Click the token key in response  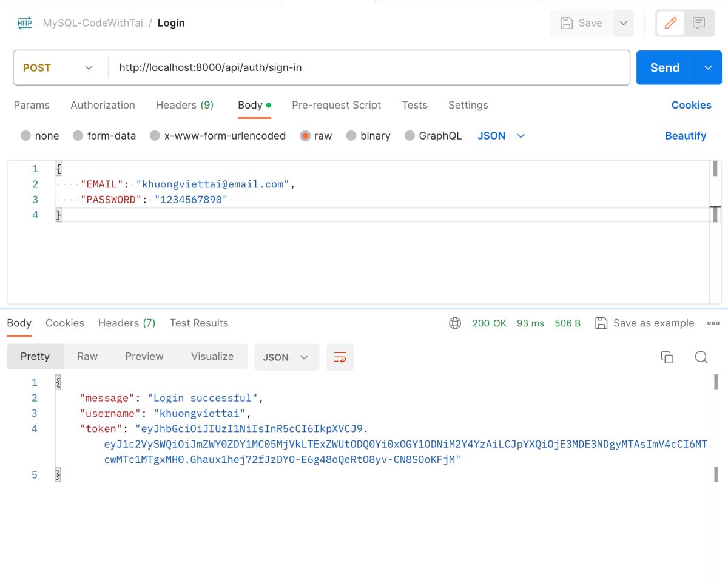pos(101,428)
